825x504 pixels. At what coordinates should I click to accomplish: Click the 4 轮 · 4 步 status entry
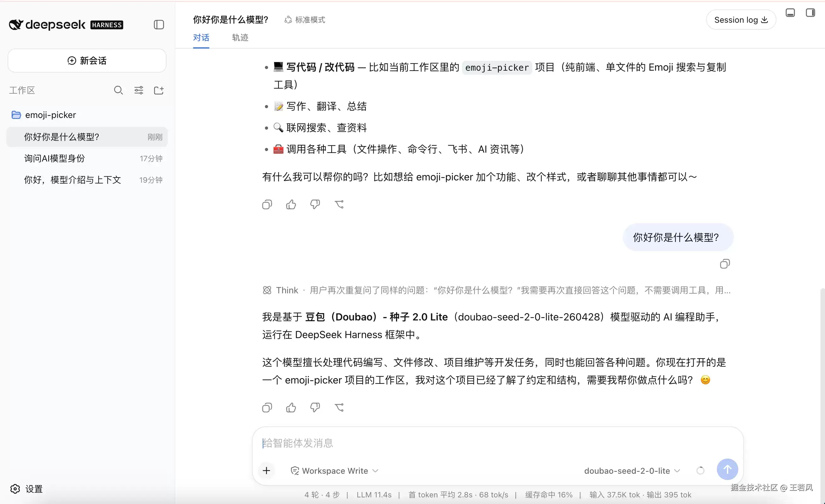pyautogui.click(x=322, y=495)
